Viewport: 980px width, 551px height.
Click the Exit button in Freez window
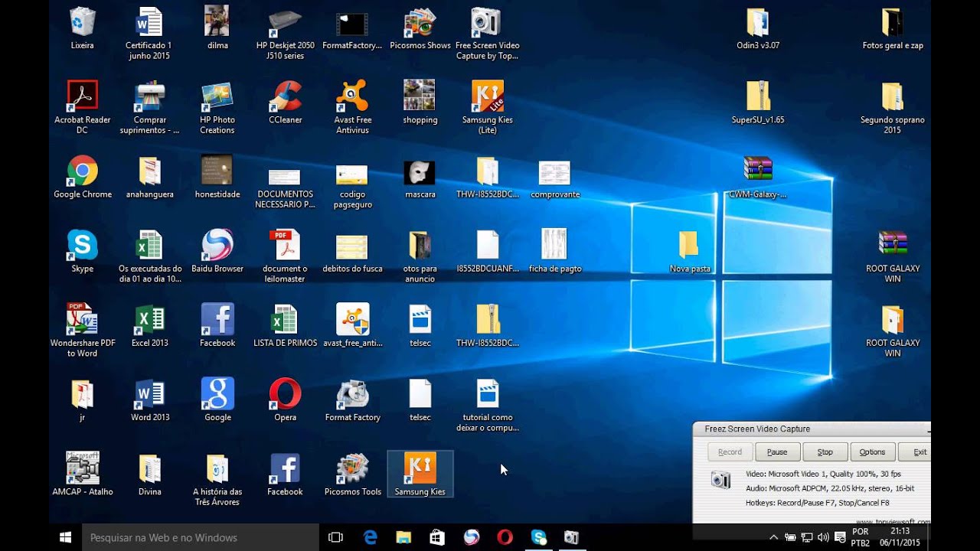[x=916, y=452]
